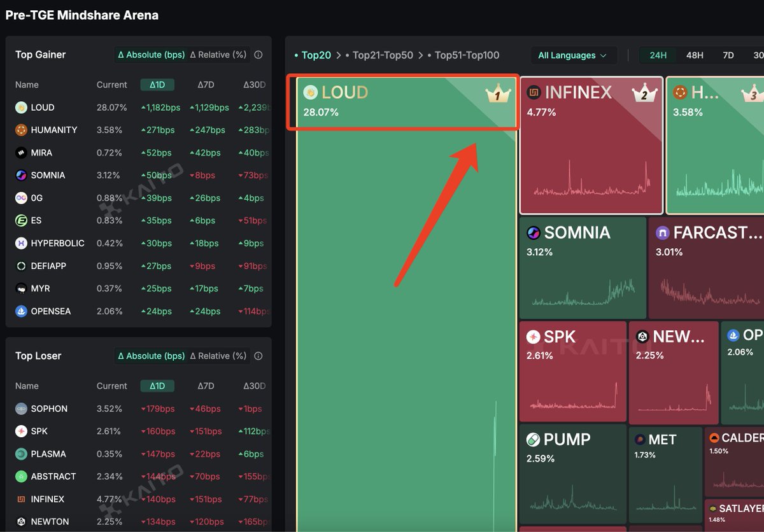
Task: Click the SOPHON logo icon
Action: coord(21,409)
